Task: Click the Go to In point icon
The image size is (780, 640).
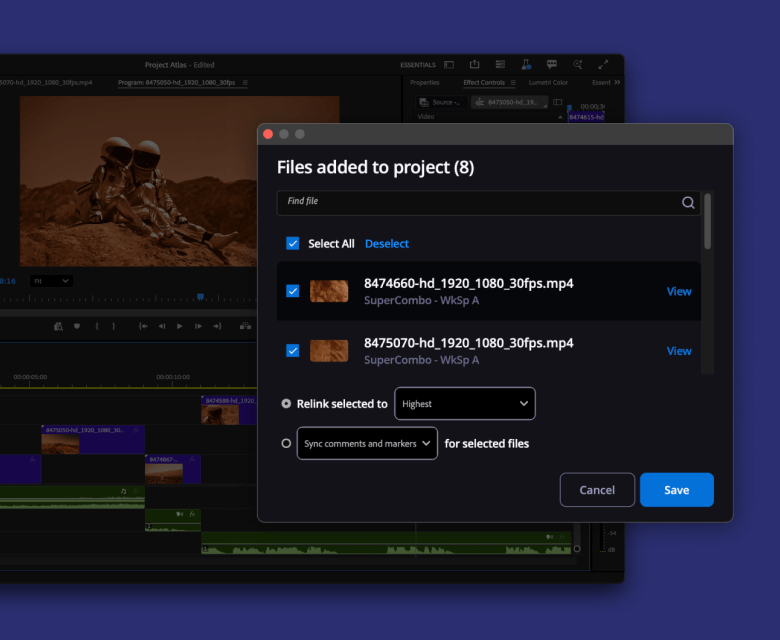Action: click(143, 326)
